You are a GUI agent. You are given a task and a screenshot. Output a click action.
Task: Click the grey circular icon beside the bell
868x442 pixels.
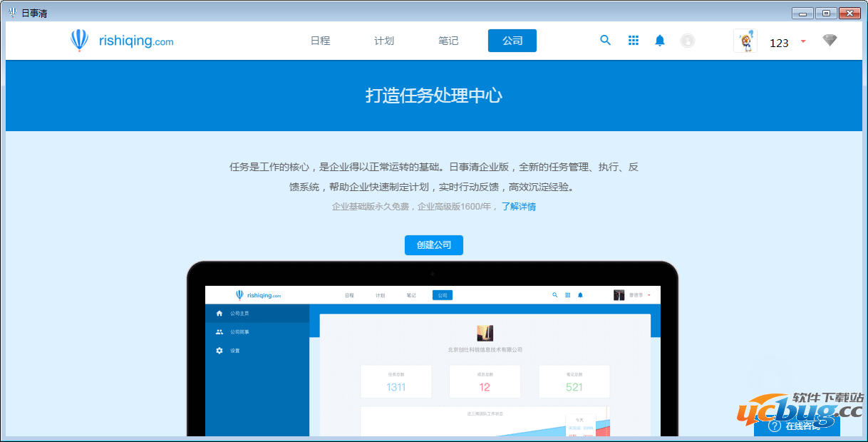point(687,41)
